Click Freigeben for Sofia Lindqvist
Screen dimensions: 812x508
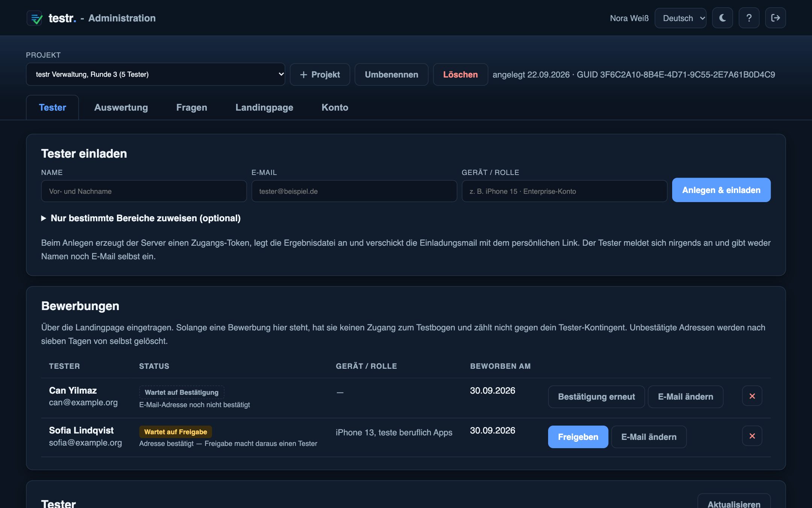click(578, 437)
